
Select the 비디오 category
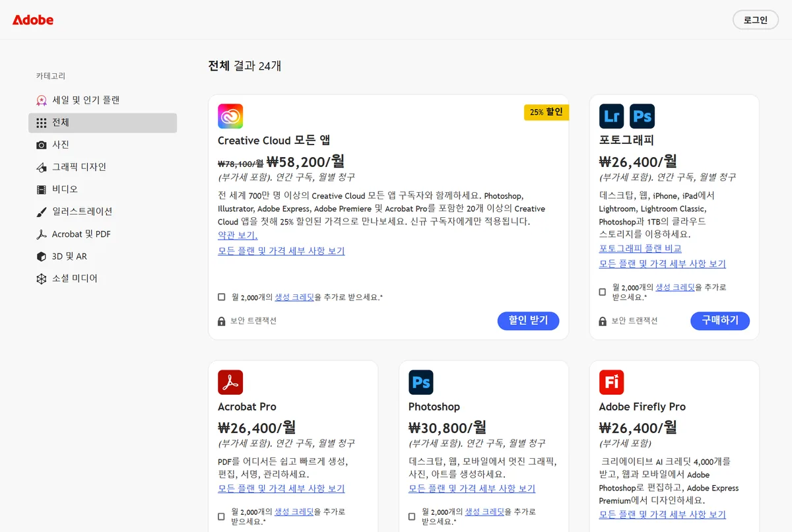point(102,189)
